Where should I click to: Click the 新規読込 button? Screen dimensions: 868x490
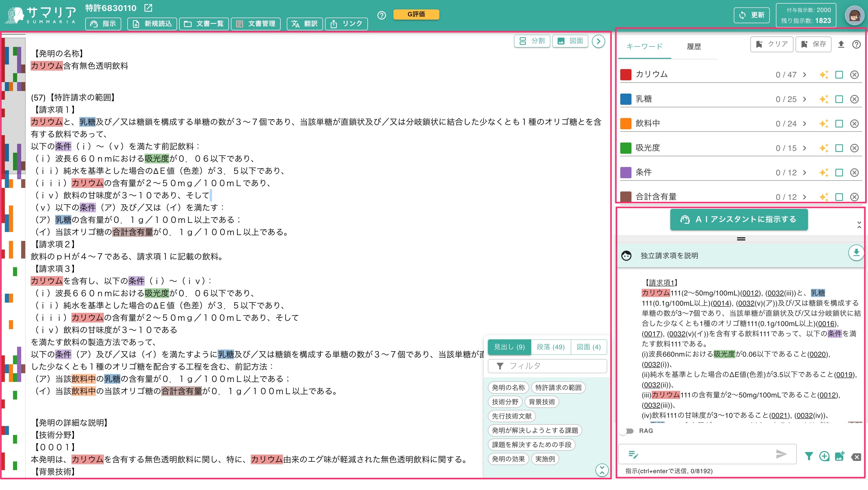[x=152, y=23]
